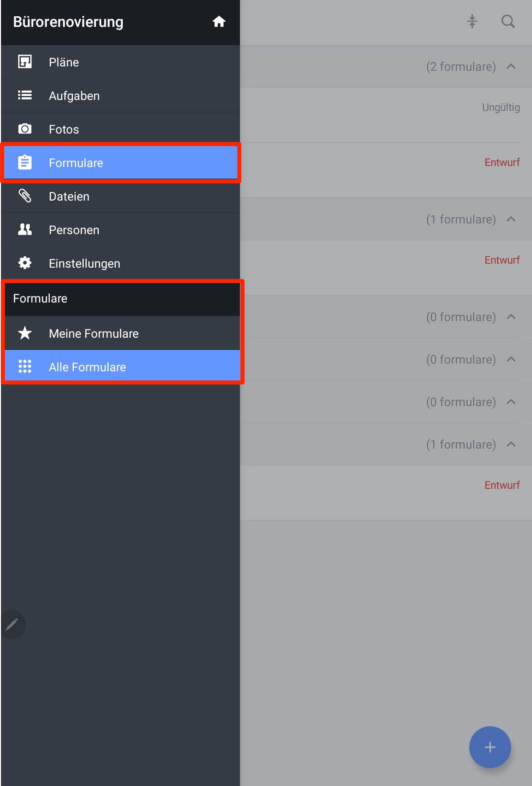This screenshot has height=786, width=532.
Task: Collapse the (2 formulare) group
Action: click(511, 66)
